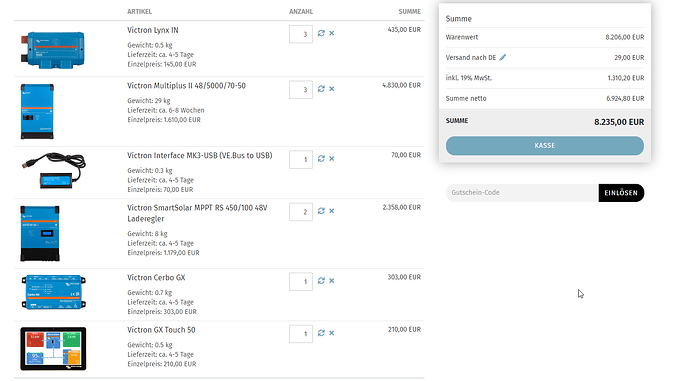
Task: Refresh quantity for Victron Lynx IN
Action: point(321,33)
